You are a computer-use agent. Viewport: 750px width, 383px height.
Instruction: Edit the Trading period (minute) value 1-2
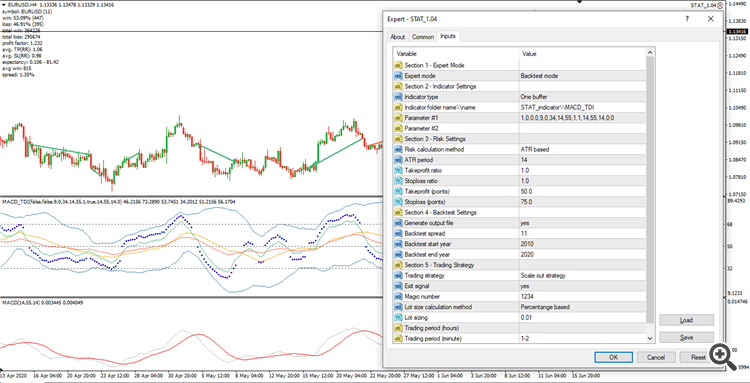pyautogui.click(x=582, y=339)
